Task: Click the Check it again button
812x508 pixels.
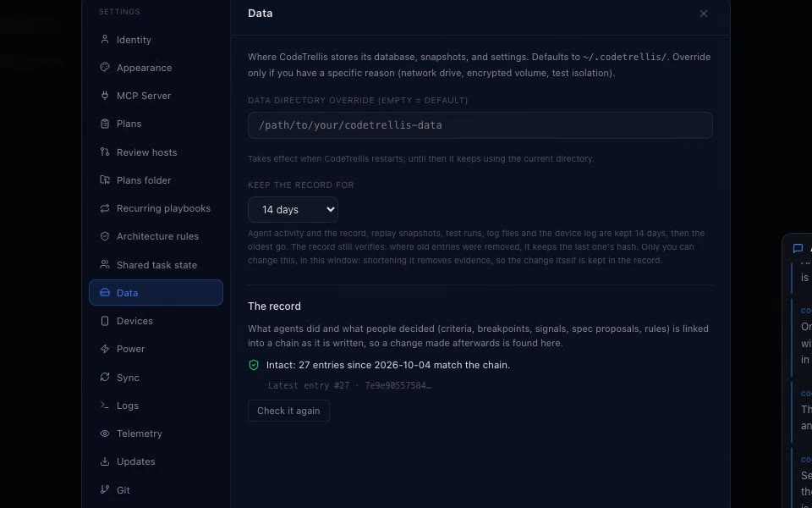Action: tap(288, 411)
